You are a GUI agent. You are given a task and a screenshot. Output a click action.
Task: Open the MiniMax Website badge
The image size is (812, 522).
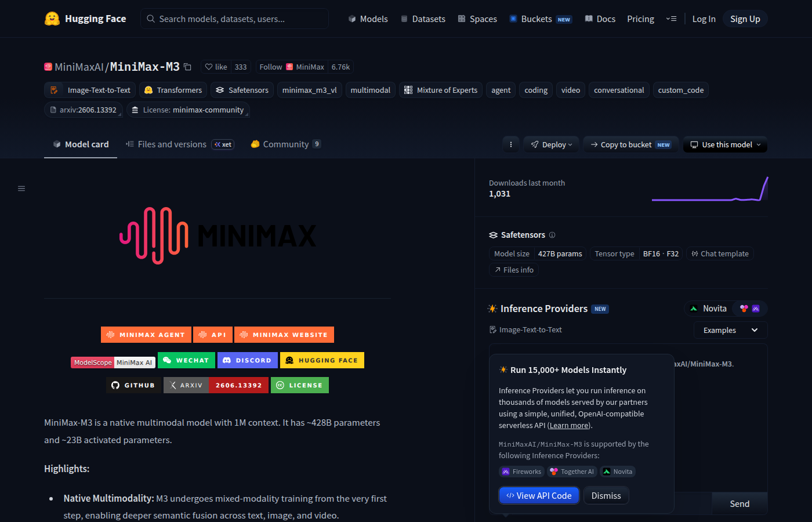point(284,335)
